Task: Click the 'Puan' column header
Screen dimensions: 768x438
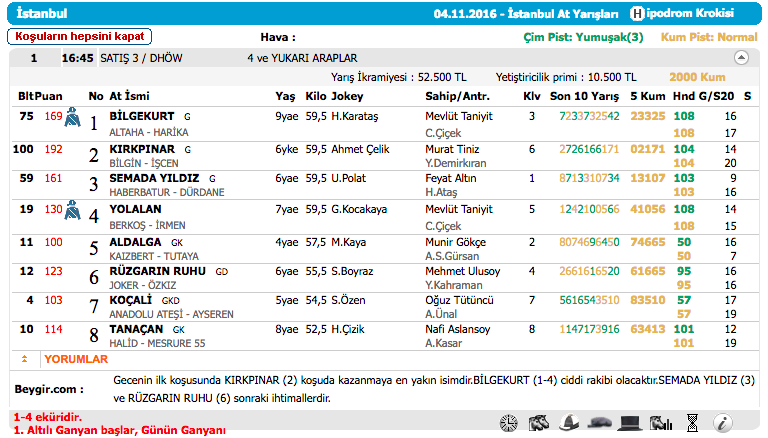Action: pos(48,96)
